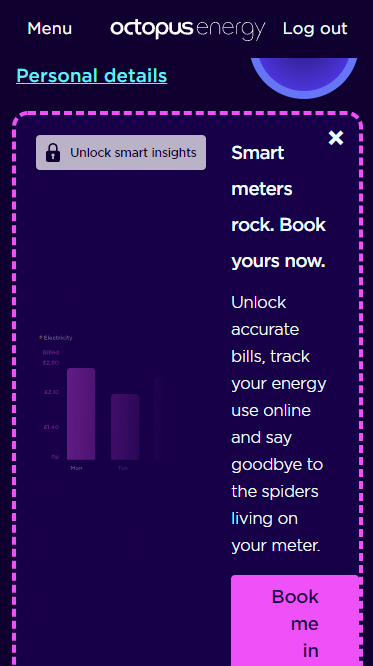Open the Personal details link
373x666 pixels.
pyautogui.click(x=91, y=76)
